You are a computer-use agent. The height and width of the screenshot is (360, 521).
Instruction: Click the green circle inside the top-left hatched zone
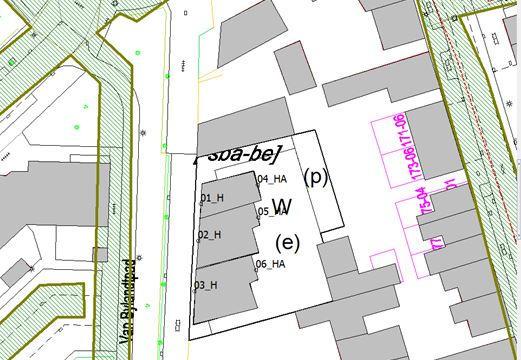(12, 62)
